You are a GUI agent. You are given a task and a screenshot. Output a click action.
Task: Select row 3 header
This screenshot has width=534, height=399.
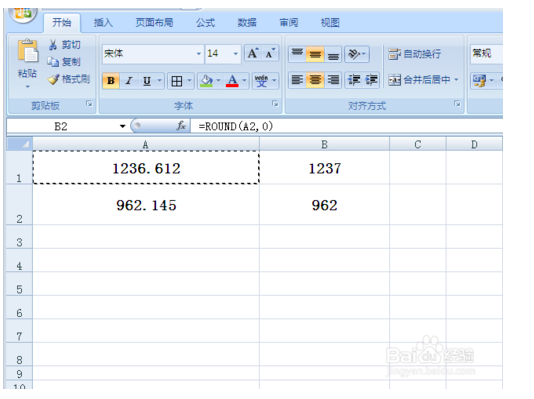[x=19, y=237]
